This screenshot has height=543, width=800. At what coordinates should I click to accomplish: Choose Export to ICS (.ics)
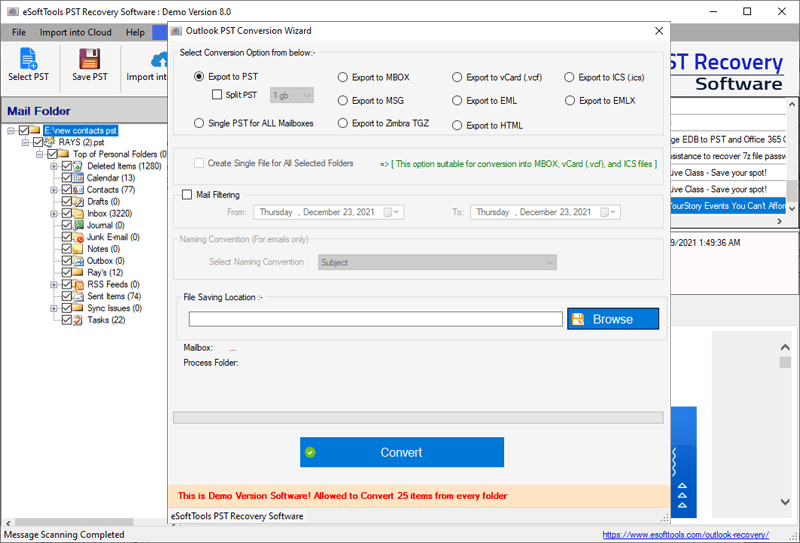[x=569, y=78]
